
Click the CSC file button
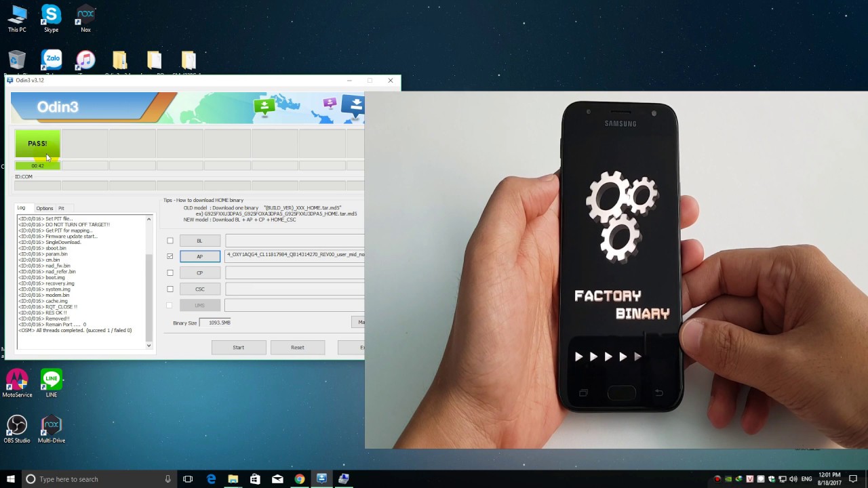(200, 289)
